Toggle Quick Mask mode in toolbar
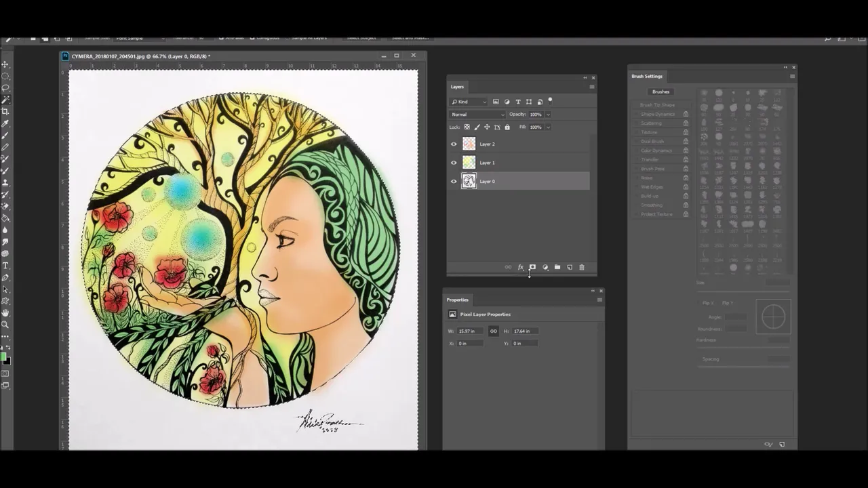The width and height of the screenshot is (868, 488). [x=5, y=373]
